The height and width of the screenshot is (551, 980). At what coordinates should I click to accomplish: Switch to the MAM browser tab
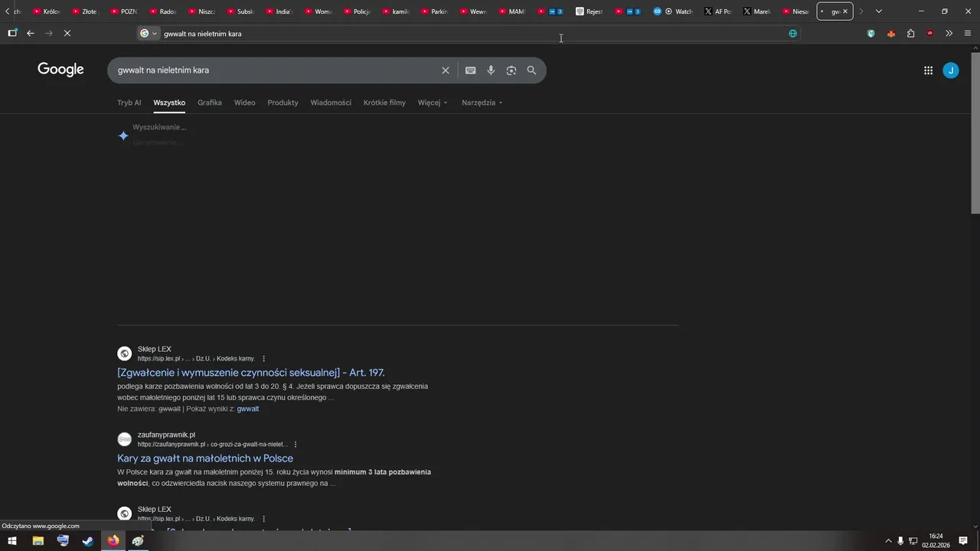click(x=511, y=11)
